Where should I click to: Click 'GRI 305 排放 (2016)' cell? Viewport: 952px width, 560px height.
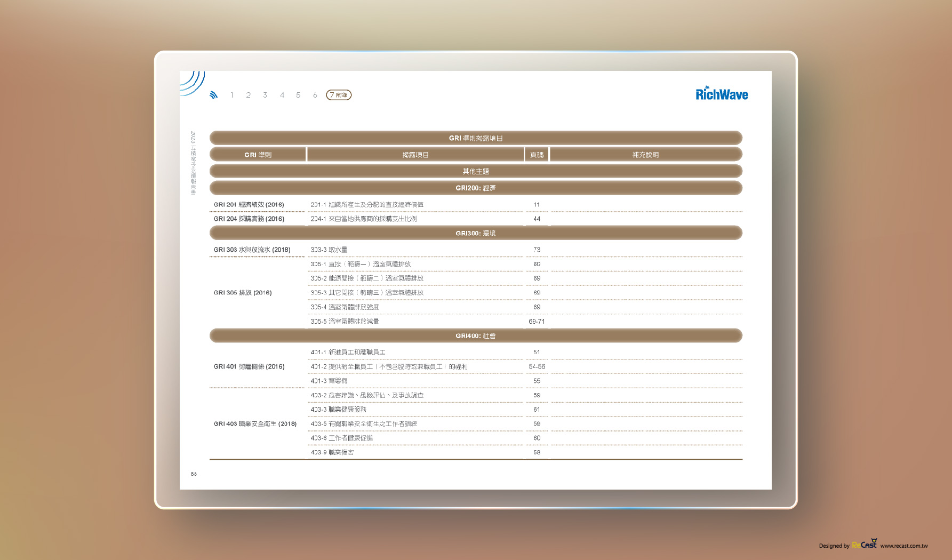click(x=243, y=293)
